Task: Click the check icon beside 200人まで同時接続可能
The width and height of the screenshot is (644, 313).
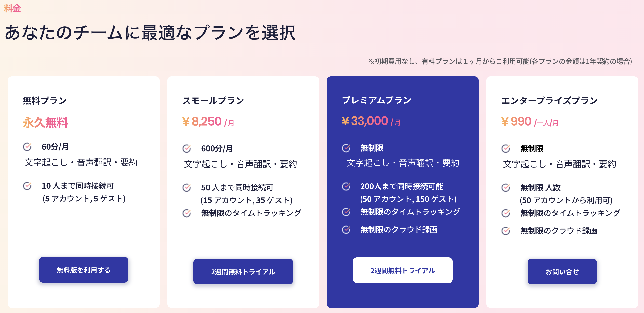Action: pyautogui.click(x=346, y=186)
